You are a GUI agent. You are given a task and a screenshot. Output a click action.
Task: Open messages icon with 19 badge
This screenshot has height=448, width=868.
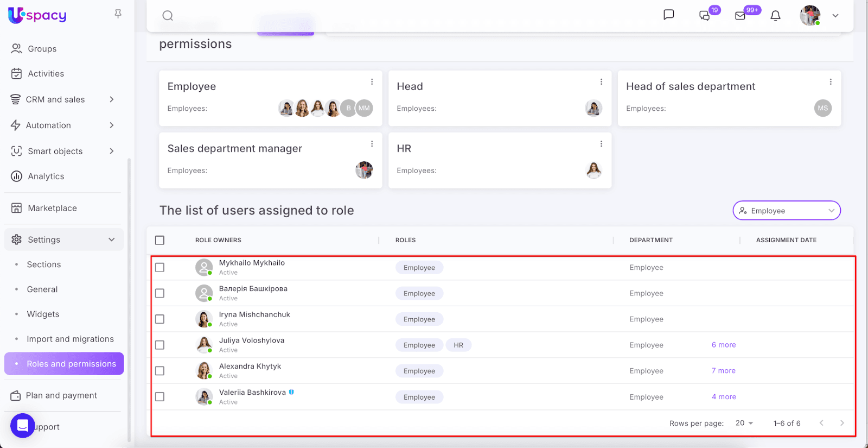click(x=705, y=16)
